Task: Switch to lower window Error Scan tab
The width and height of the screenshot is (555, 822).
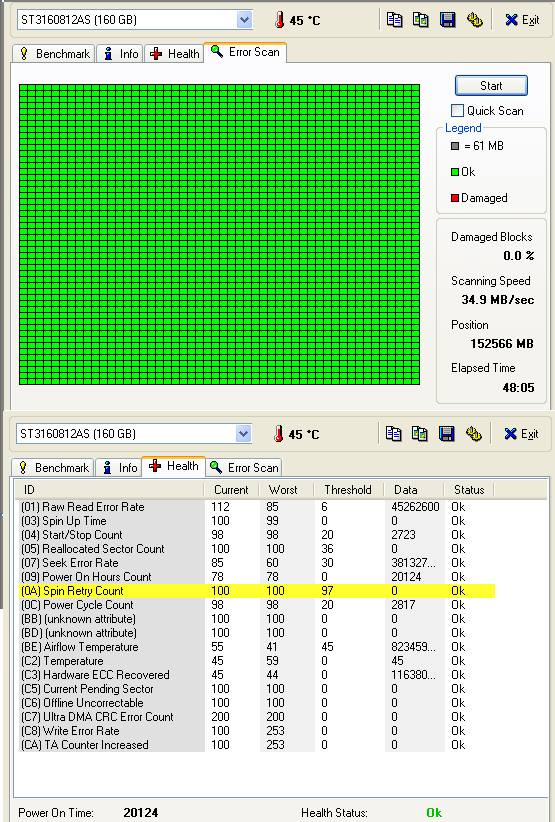Action: point(244,467)
